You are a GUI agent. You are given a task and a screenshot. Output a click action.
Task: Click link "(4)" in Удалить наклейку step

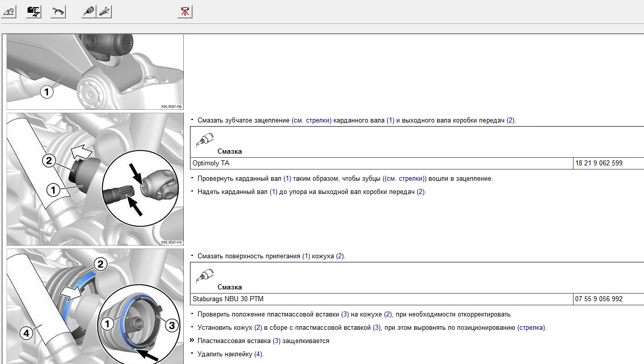(258, 354)
